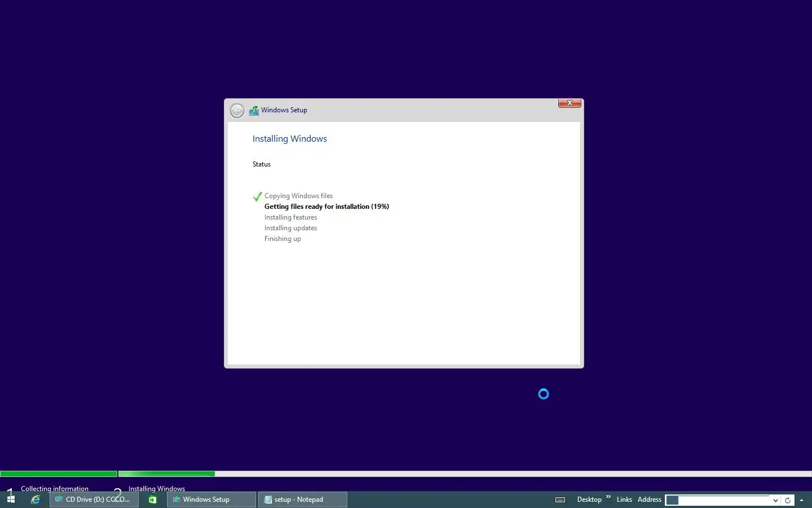
Task: Click the 'Installing features' status line
Action: [x=290, y=217]
